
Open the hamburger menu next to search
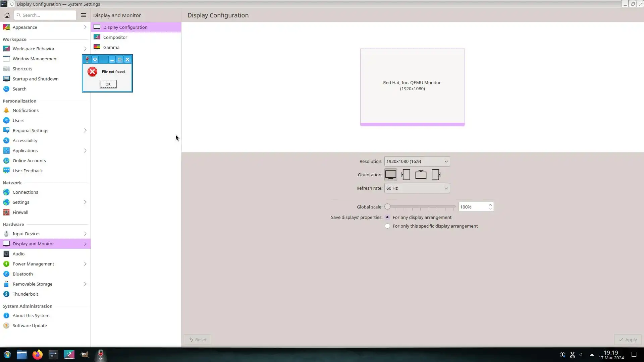(x=84, y=15)
